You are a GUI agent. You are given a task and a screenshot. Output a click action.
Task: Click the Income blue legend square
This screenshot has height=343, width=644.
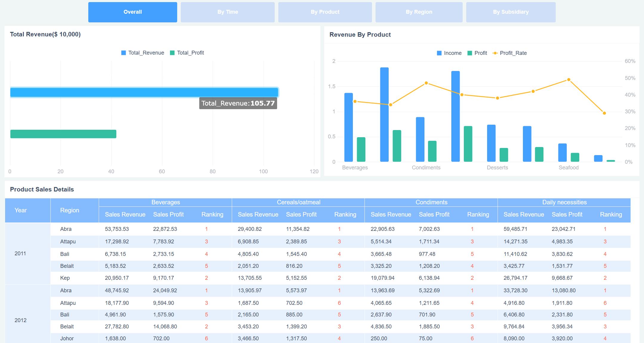(439, 53)
